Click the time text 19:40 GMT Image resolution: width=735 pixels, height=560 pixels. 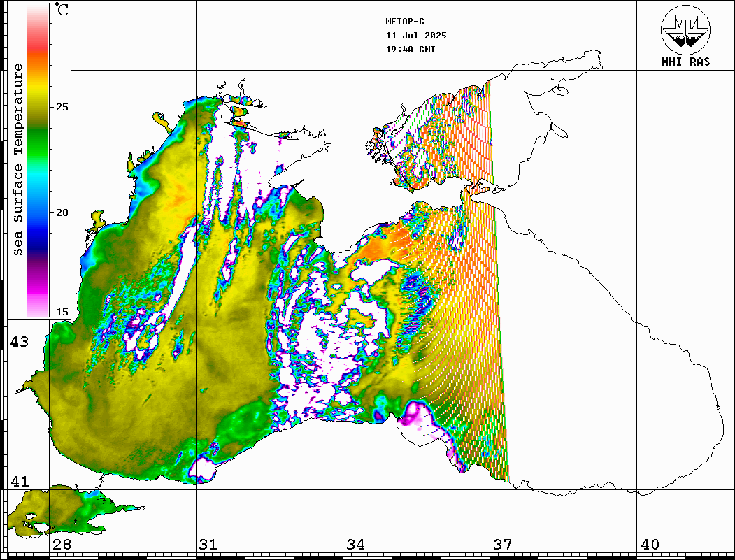click(410, 49)
